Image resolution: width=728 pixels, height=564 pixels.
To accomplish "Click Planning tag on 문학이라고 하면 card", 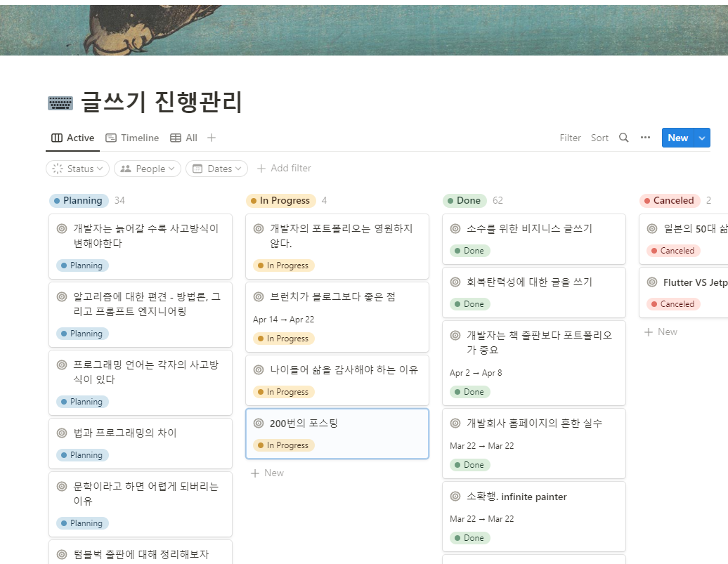I will pyautogui.click(x=83, y=523).
